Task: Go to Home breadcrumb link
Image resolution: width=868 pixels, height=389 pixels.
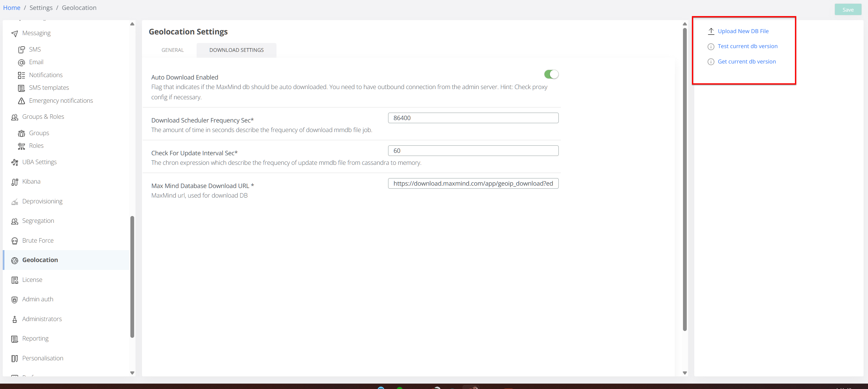Action: point(12,8)
